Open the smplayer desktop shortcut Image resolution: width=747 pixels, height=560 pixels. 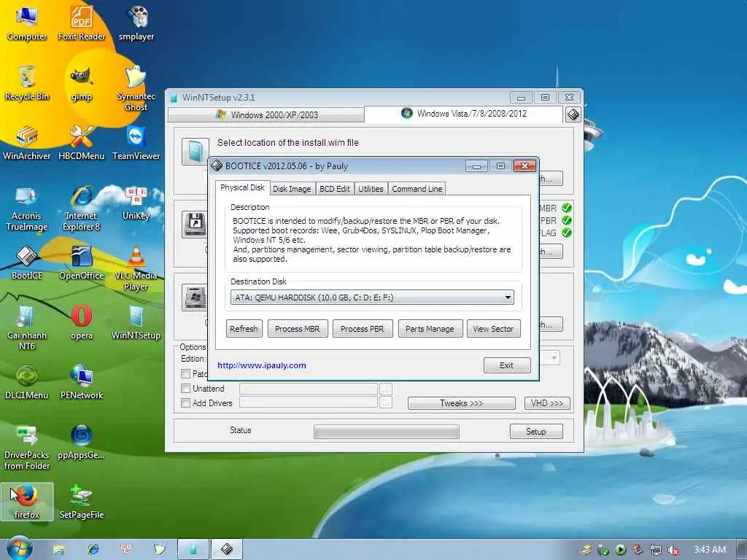tap(136, 23)
